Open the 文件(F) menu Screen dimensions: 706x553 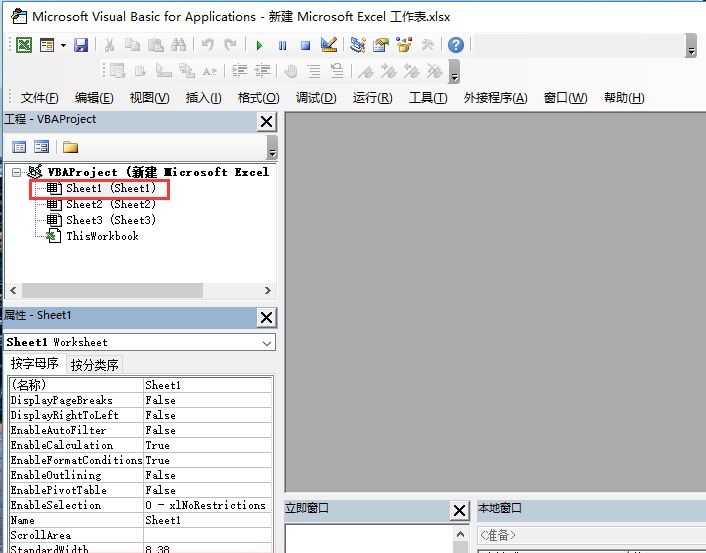point(40,98)
